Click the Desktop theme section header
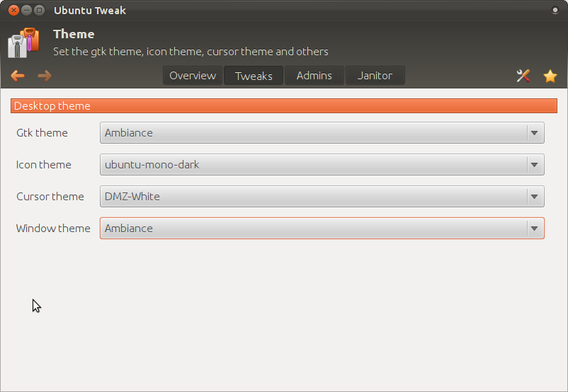 point(284,105)
